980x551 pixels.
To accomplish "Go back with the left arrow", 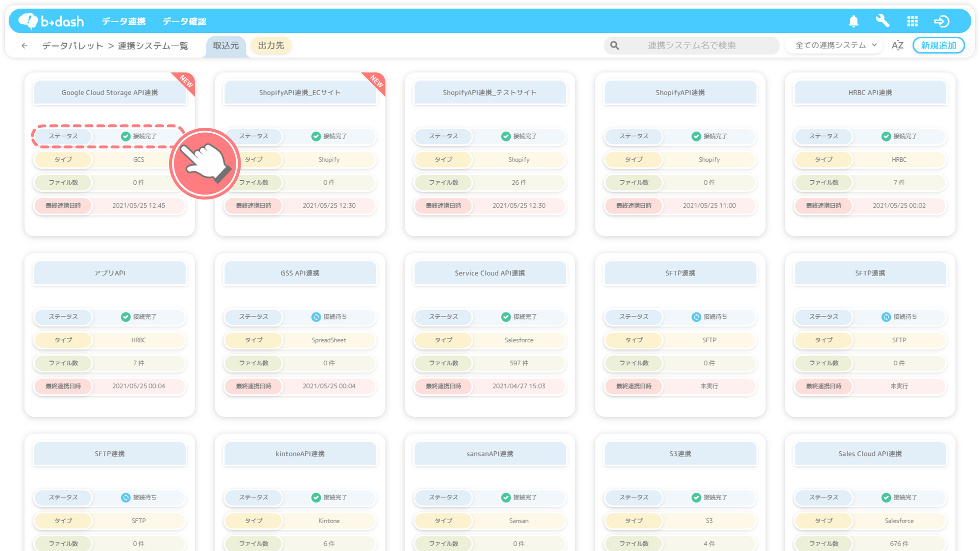I will point(24,46).
